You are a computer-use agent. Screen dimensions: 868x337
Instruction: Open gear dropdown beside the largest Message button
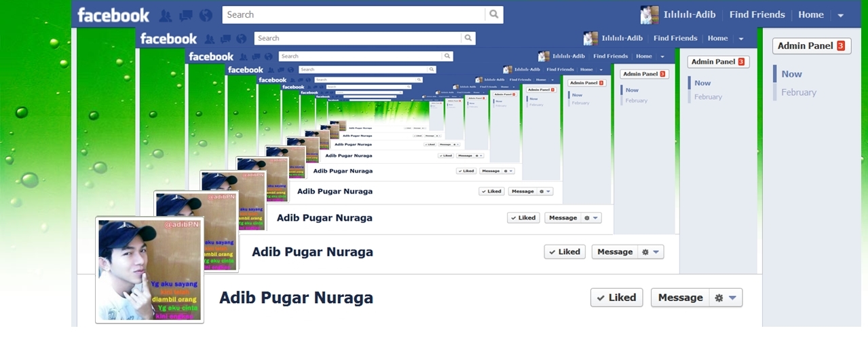[x=725, y=298]
